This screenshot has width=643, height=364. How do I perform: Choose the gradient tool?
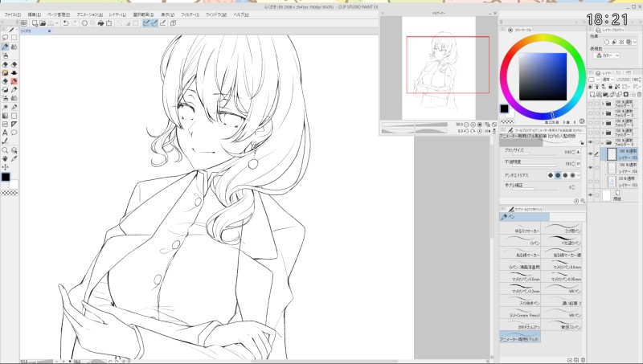5,116
